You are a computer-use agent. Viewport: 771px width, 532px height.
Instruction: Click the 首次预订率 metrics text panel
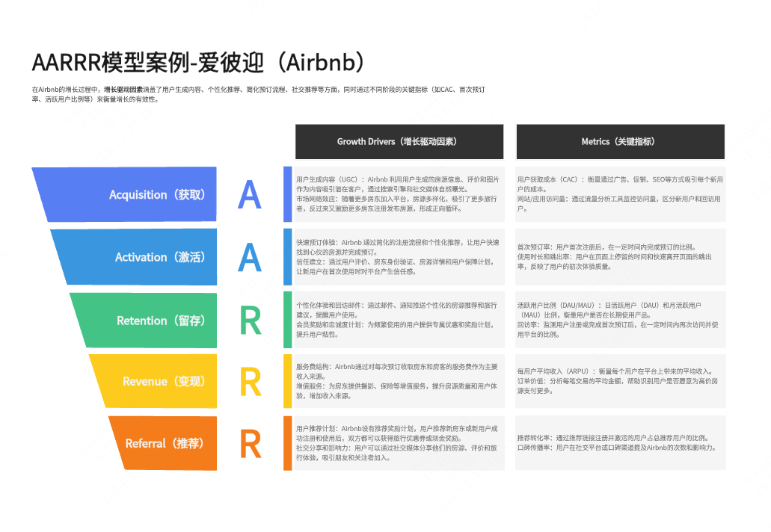(621, 257)
